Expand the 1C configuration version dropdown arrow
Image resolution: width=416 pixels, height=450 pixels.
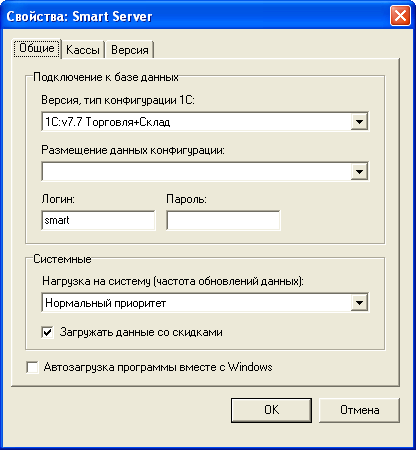[359, 122]
